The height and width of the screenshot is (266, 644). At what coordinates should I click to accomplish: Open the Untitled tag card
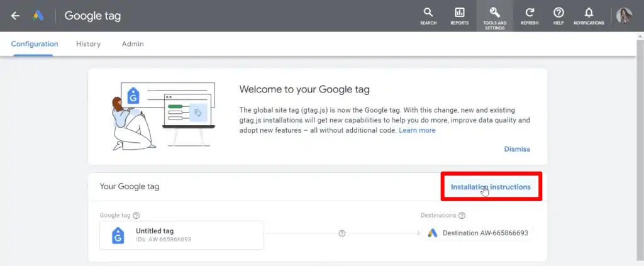coord(182,235)
